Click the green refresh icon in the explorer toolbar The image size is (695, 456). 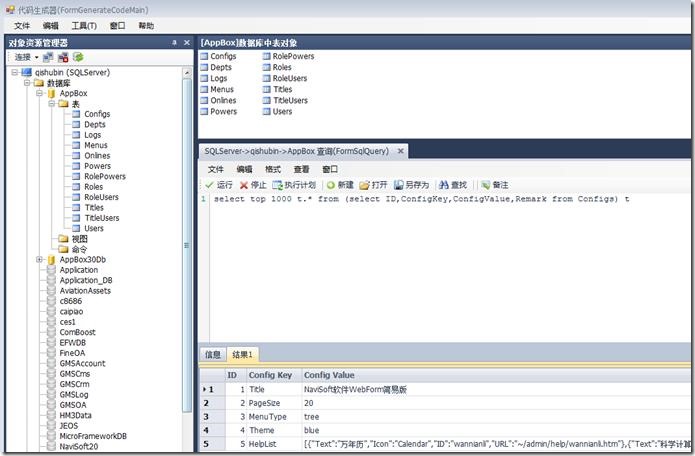pyautogui.click(x=78, y=57)
